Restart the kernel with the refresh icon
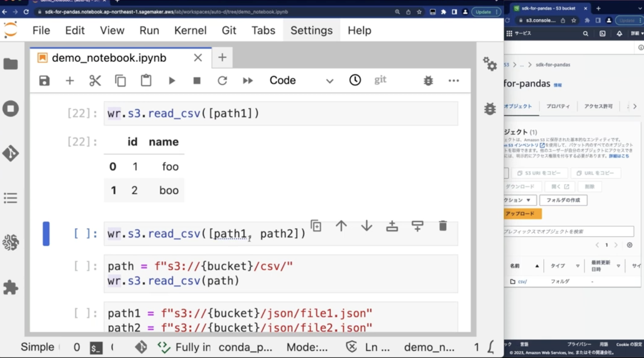 point(222,80)
